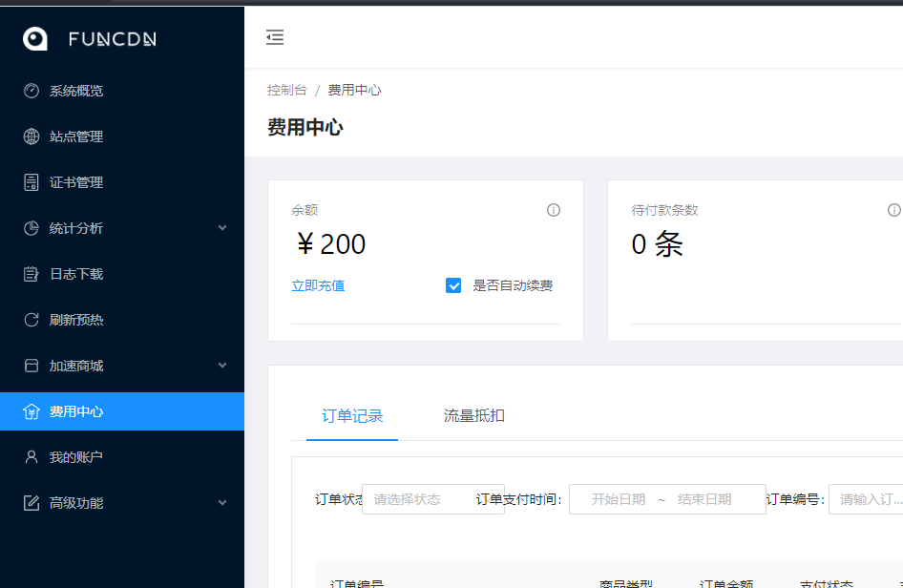Uncheck the 是否自动续费 checkbox

pos(453,285)
